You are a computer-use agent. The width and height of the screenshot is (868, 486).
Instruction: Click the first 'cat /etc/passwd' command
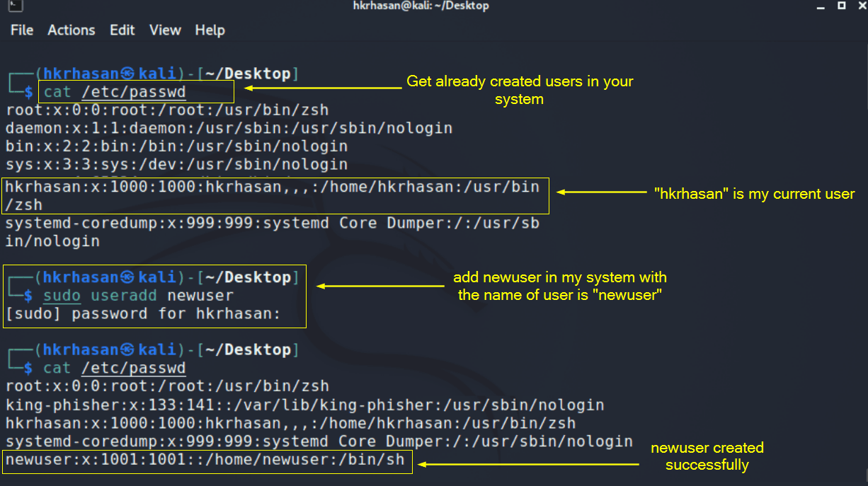(115, 92)
